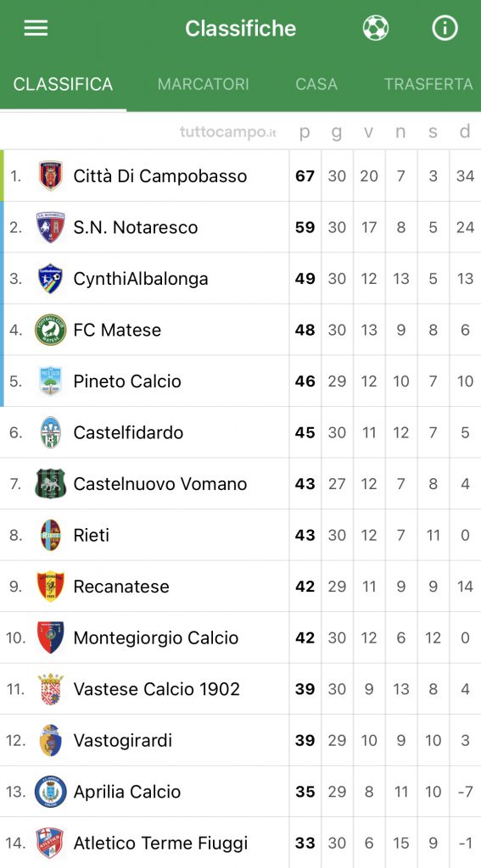The height and width of the screenshot is (868, 481).
Task: Open the TRASFERTA tab
Action: click(429, 84)
